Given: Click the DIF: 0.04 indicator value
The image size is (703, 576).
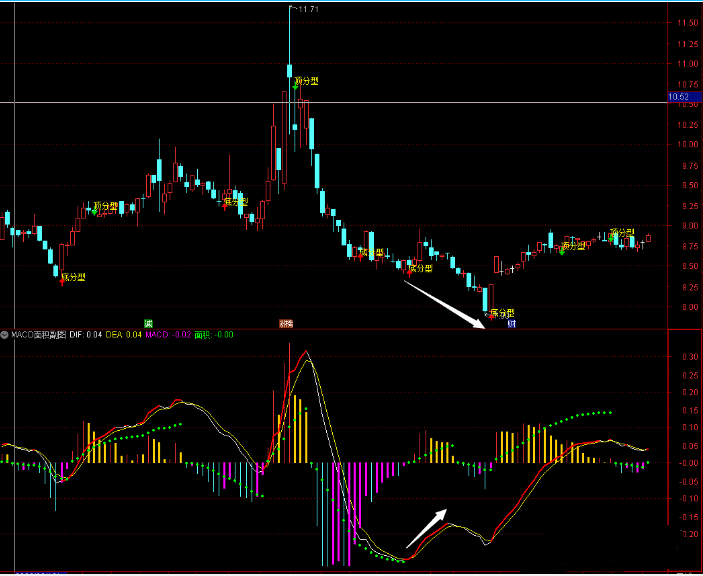Looking at the screenshot, I should (86, 335).
